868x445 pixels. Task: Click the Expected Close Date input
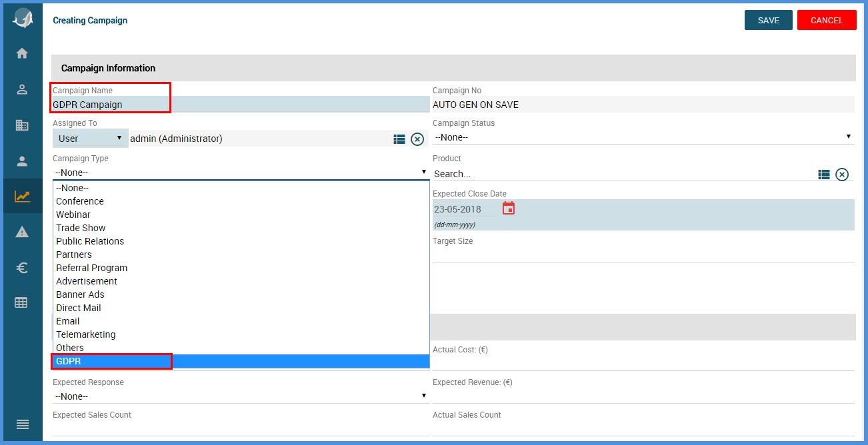466,209
